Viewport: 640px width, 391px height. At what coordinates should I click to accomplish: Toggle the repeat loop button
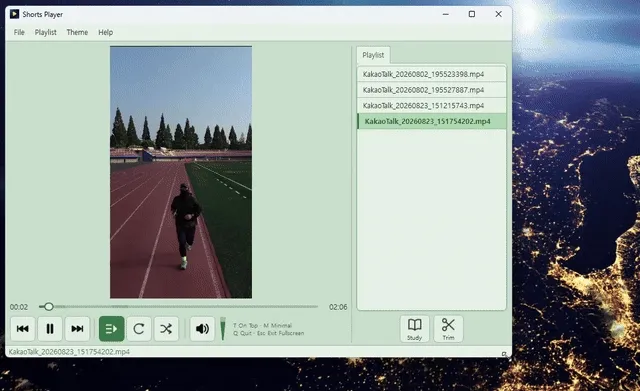[x=139, y=329]
